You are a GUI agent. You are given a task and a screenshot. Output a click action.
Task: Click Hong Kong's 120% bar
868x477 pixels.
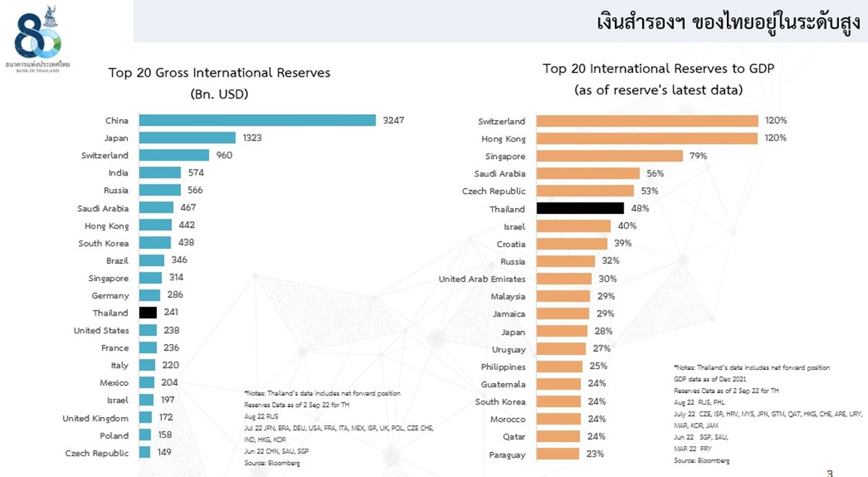(647, 138)
